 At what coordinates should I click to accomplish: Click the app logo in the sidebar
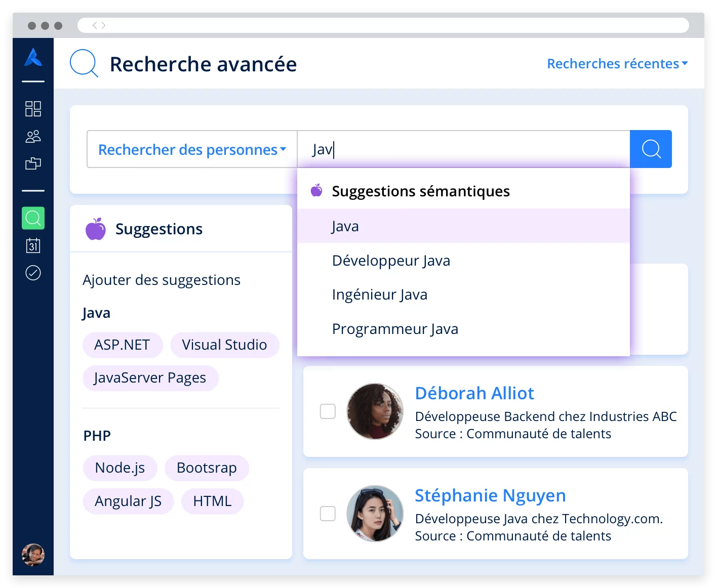33,57
